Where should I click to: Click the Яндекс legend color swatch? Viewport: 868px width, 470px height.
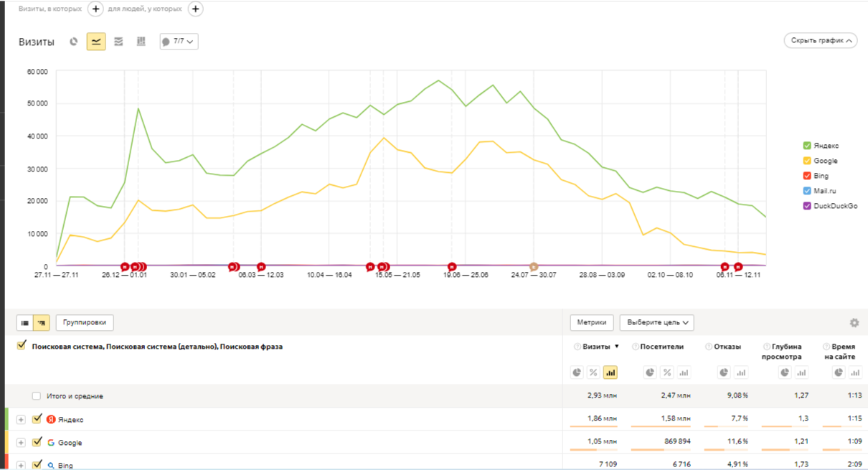pyautogui.click(x=807, y=146)
